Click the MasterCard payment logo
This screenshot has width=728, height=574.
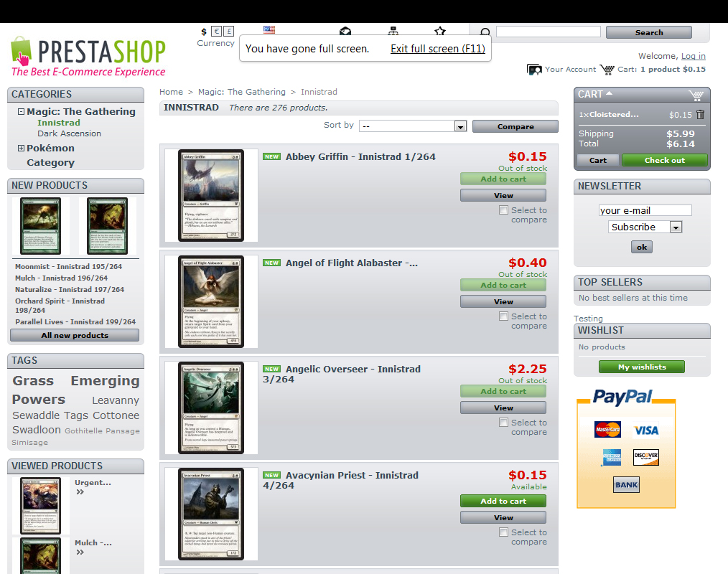[607, 429]
